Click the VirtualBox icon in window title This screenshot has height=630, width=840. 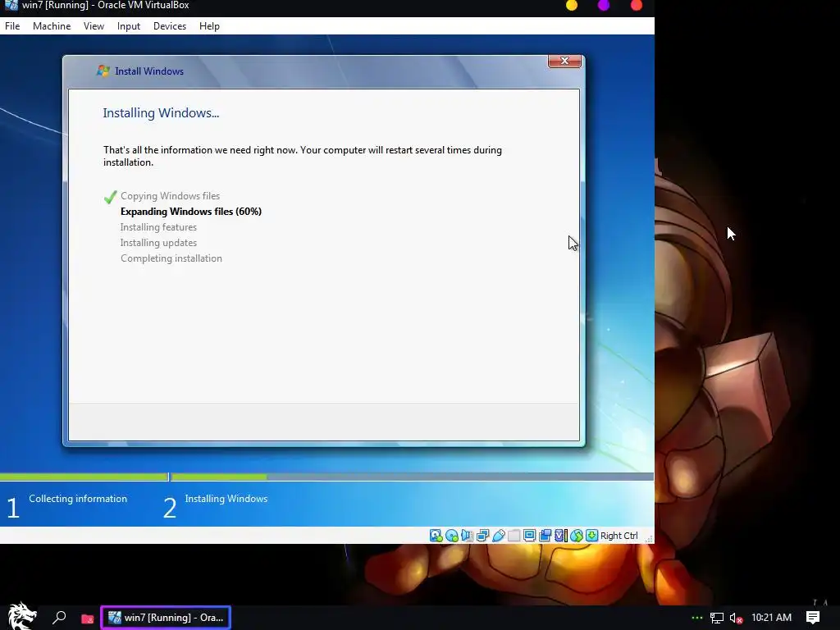11,6
